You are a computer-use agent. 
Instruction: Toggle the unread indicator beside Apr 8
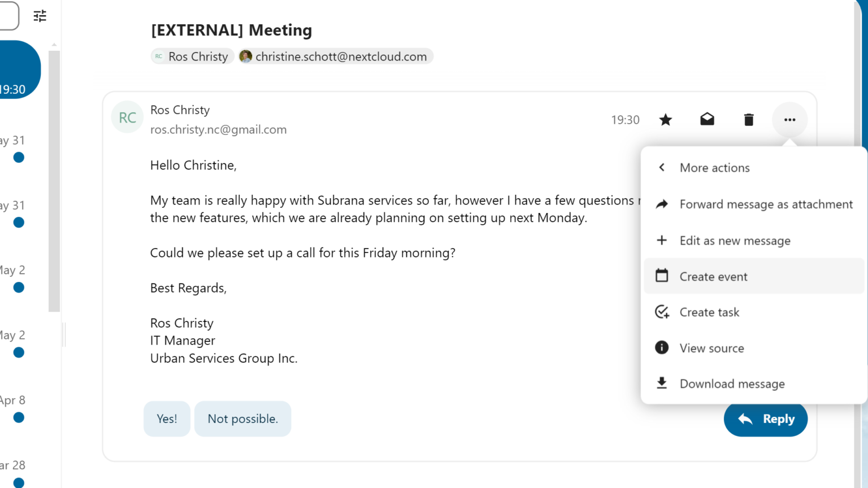(19, 417)
